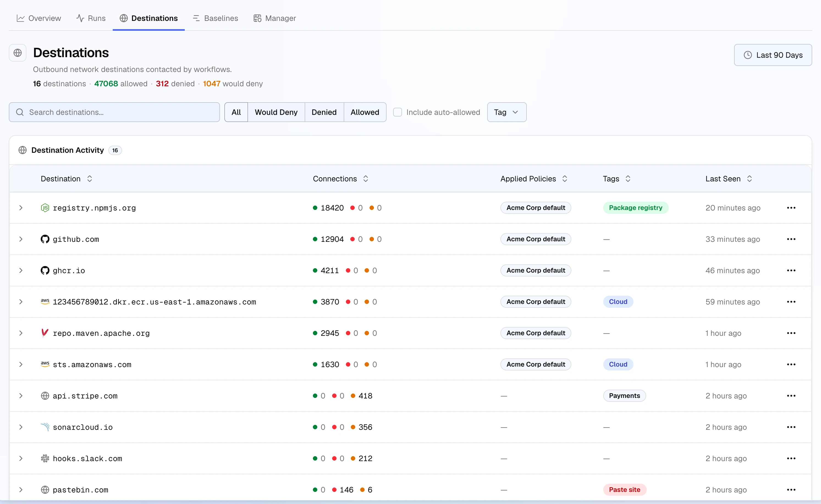This screenshot has height=504, width=821.
Task: Select the All filter button
Action: pyautogui.click(x=236, y=112)
